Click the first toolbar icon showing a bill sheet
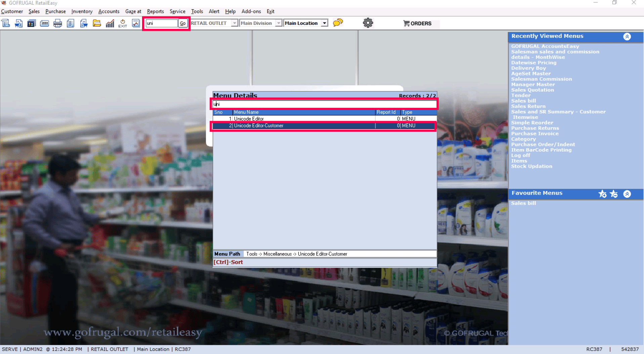Viewport: 644px width, 354px height. pos(6,23)
